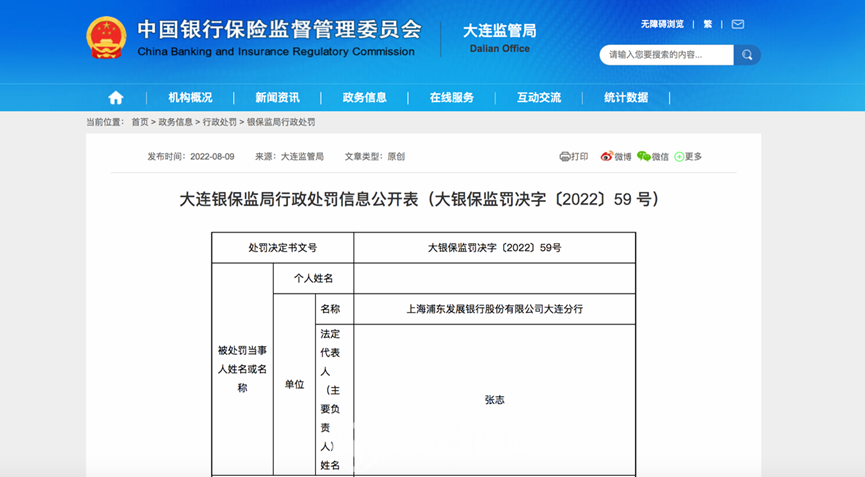
Task: Share via the WeChat 微信 icon
Action: (644, 157)
